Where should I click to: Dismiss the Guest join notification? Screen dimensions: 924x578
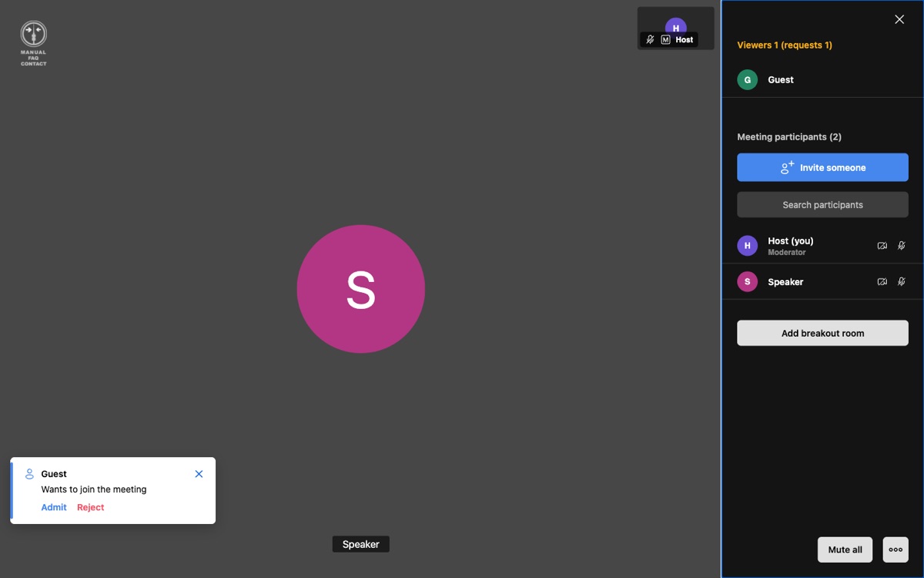point(199,474)
